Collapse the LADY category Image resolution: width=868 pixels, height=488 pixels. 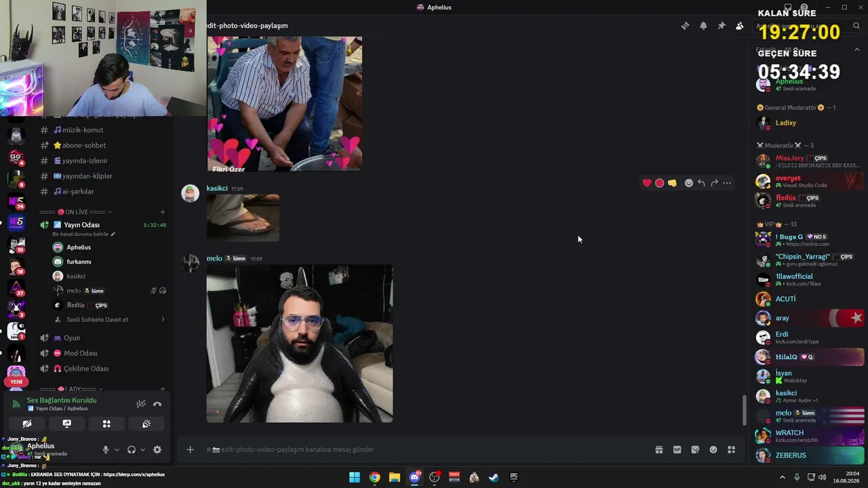click(x=71, y=389)
